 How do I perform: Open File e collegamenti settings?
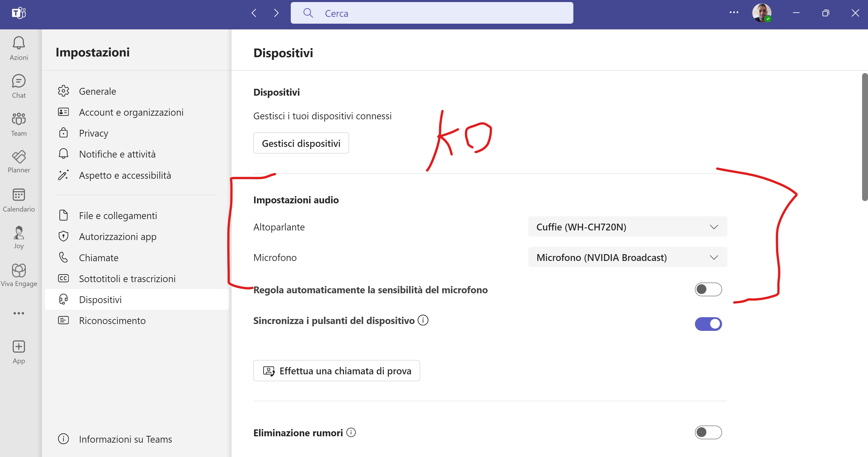pyautogui.click(x=137, y=215)
